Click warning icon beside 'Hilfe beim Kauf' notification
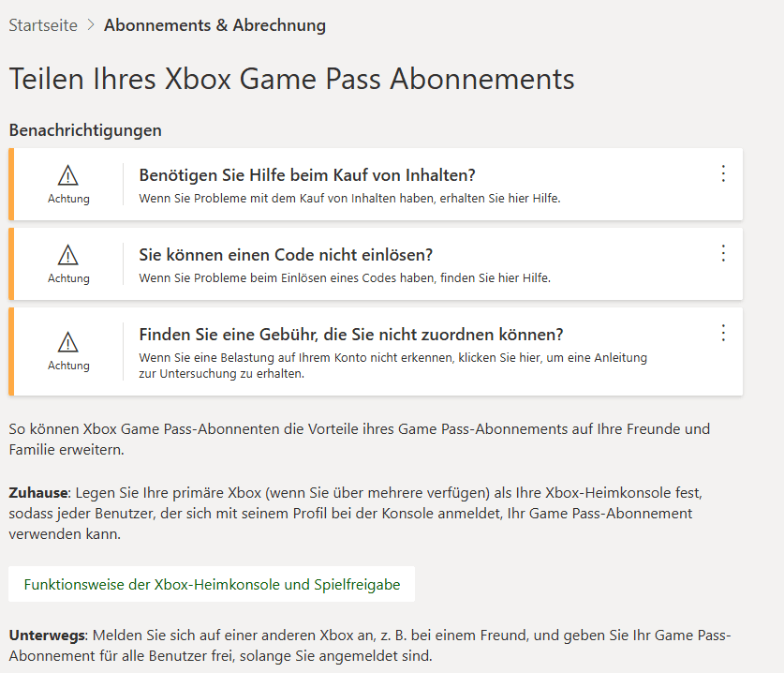 (68, 175)
